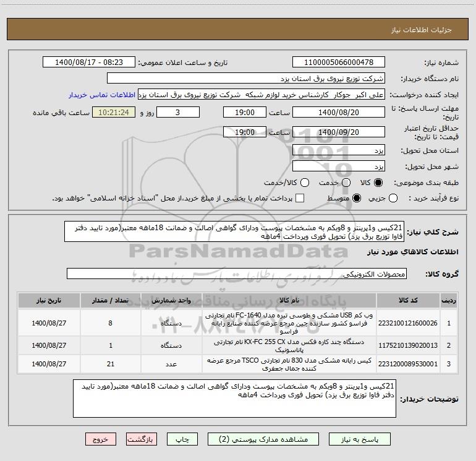476x461 pixels.
Task: Click the 'اطلاعات کالاهای مورد نیاز' section heading
Action: coord(413,252)
